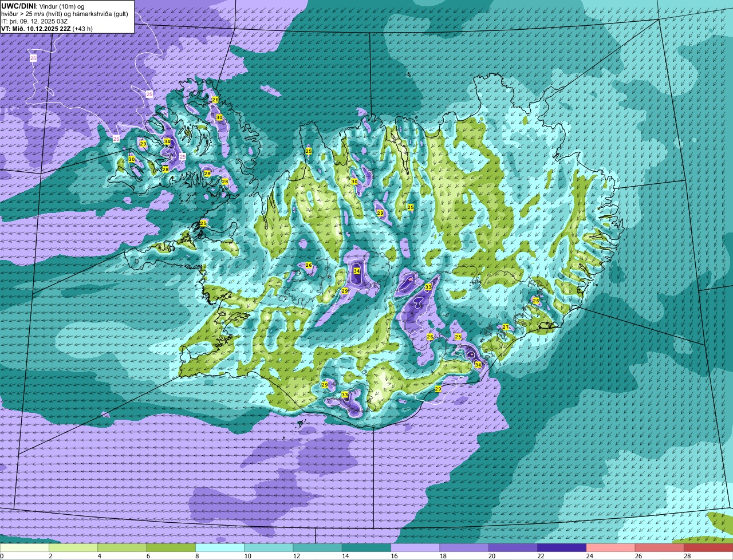Click the 0–2 m/s pale yellow legend swatch

tap(25, 548)
